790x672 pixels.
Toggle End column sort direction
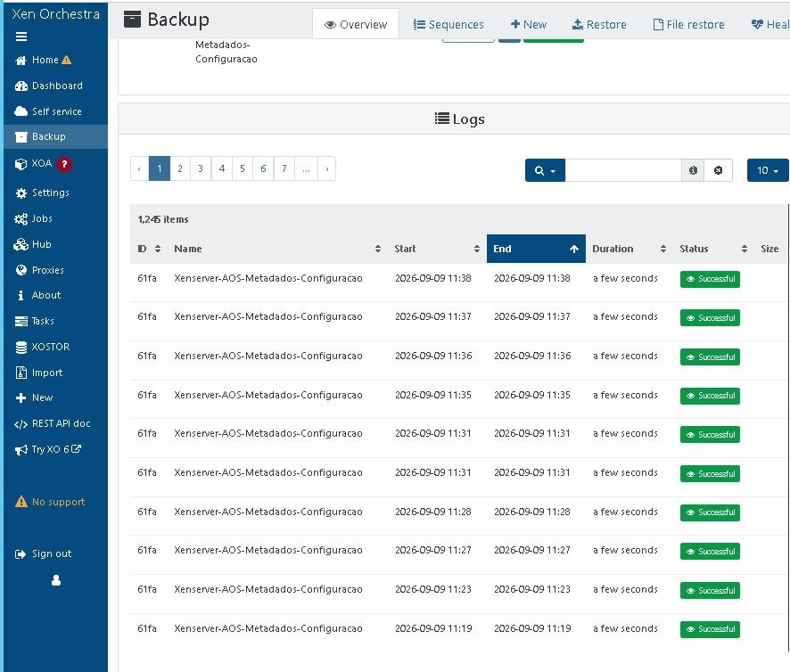(536, 249)
